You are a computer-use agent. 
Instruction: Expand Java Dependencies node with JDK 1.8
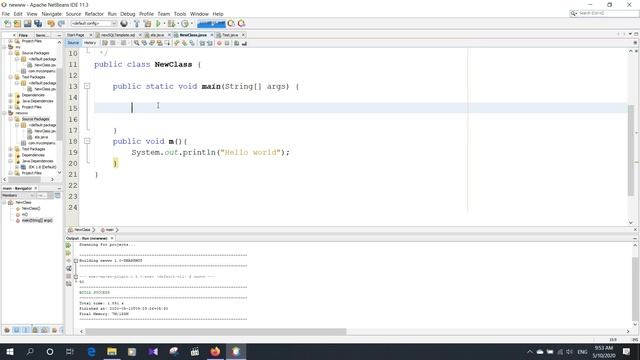tap(11, 161)
